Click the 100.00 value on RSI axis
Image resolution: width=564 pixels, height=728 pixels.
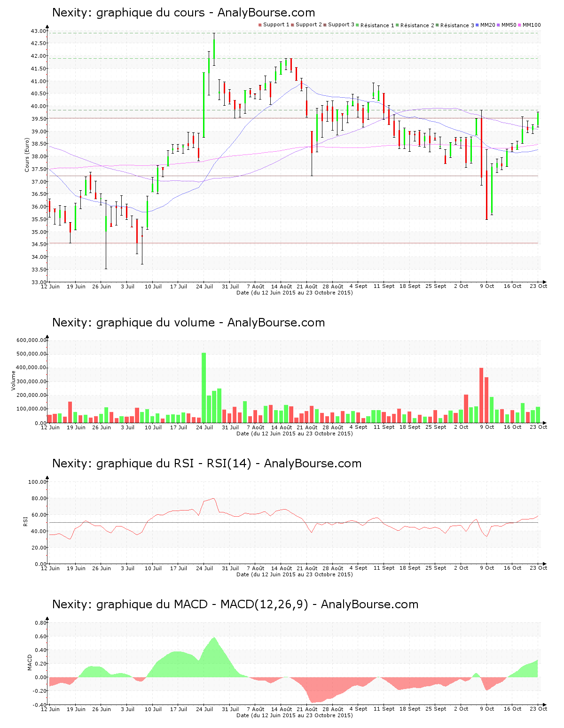[37, 482]
